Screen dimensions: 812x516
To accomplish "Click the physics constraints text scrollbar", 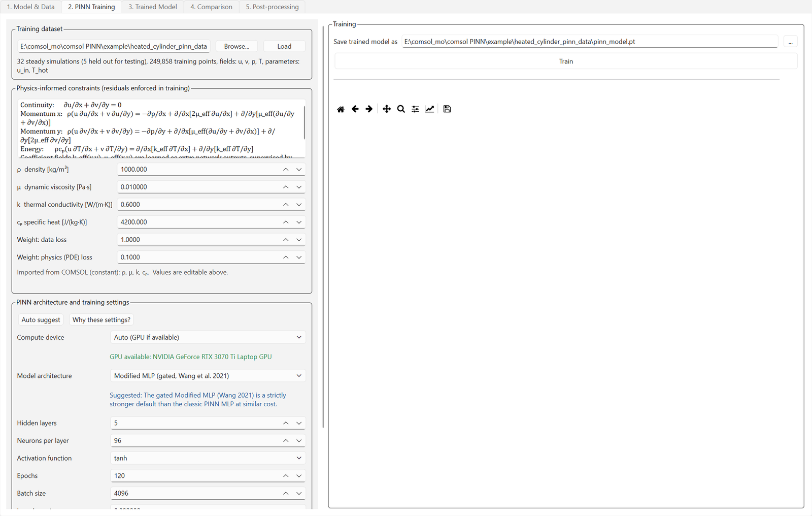I will point(304,122).
